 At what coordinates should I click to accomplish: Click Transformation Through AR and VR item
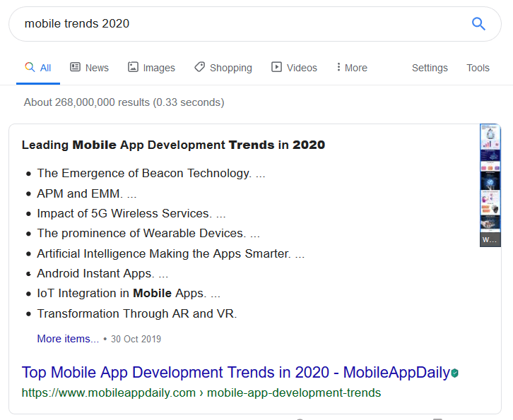pos(137,314)
